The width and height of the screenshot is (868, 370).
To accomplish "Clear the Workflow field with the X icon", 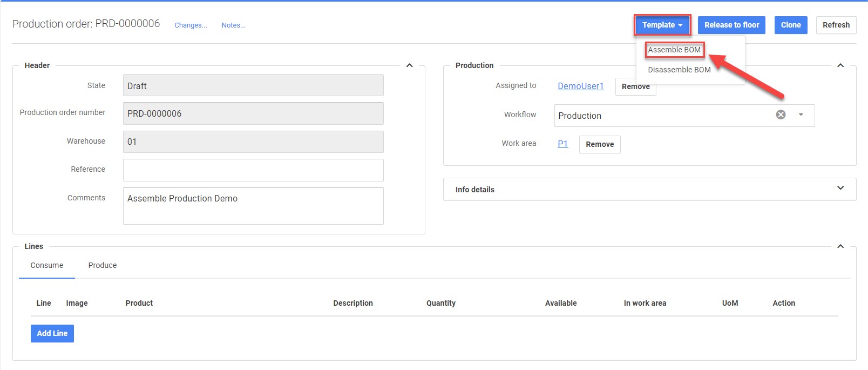I will coord(781,115).
